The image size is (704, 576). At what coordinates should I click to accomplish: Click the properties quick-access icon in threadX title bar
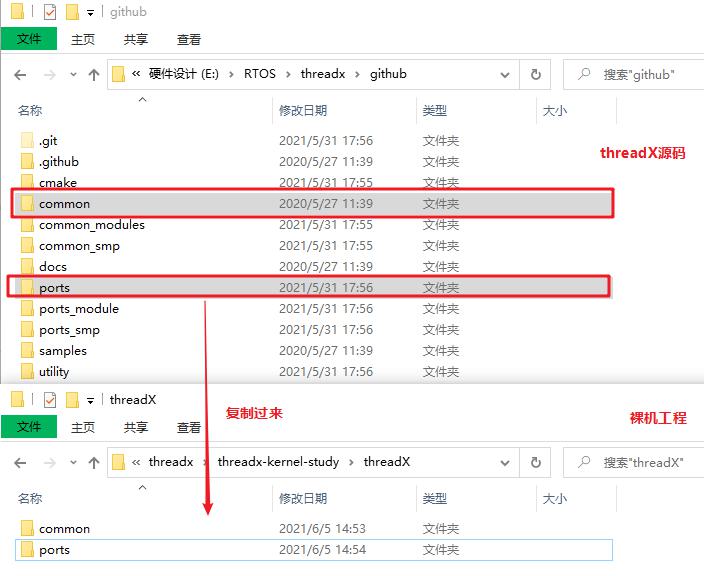tap(50, 400)
